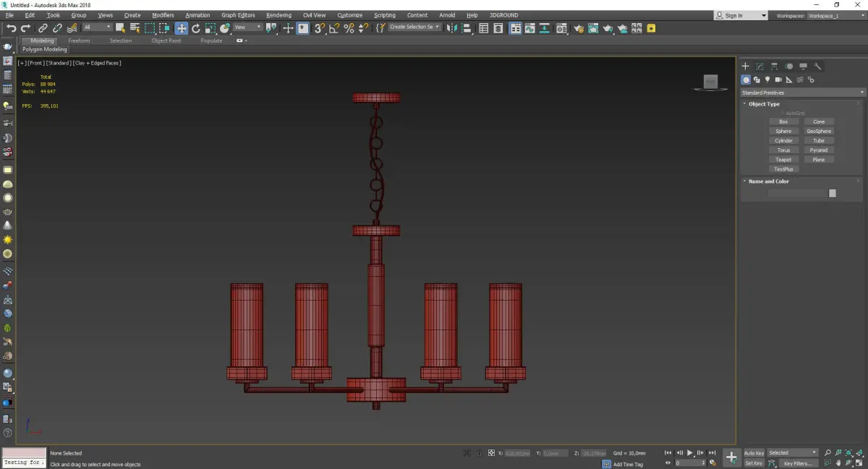
Task: Open the Standard Primitives dropdown
Action: (x=802, y=92)
